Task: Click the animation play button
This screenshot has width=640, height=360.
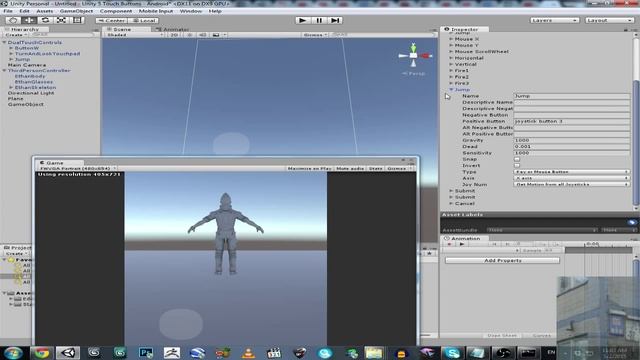Action: pyautogui.click(x=462, y=244)
